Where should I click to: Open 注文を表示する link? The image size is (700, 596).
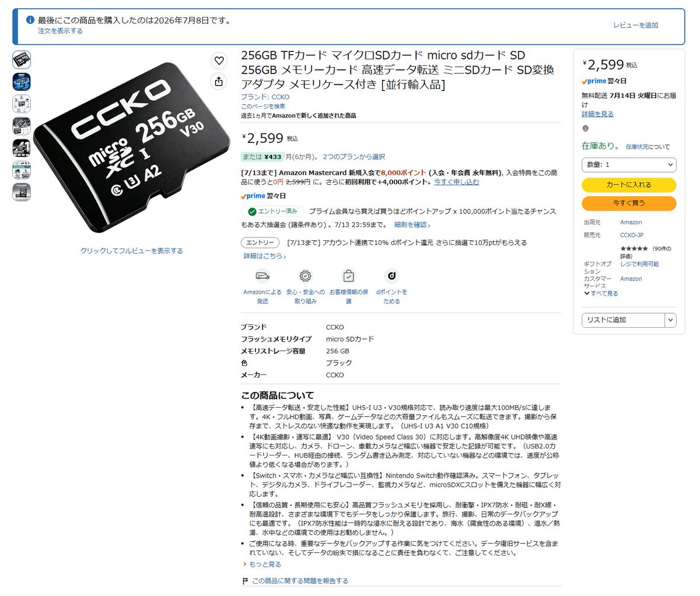(60, 31)
